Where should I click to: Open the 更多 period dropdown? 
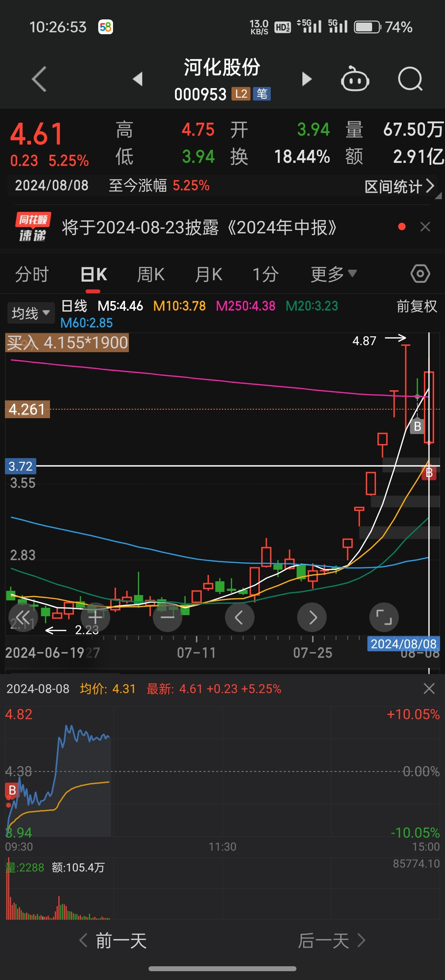pos(333,274)
